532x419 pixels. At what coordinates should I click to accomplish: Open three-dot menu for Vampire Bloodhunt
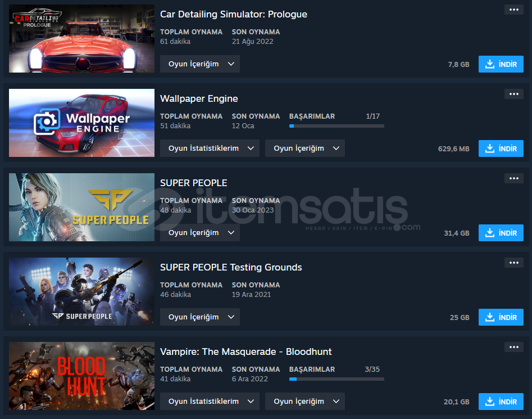pyautogui.click(x=513, y=348)
